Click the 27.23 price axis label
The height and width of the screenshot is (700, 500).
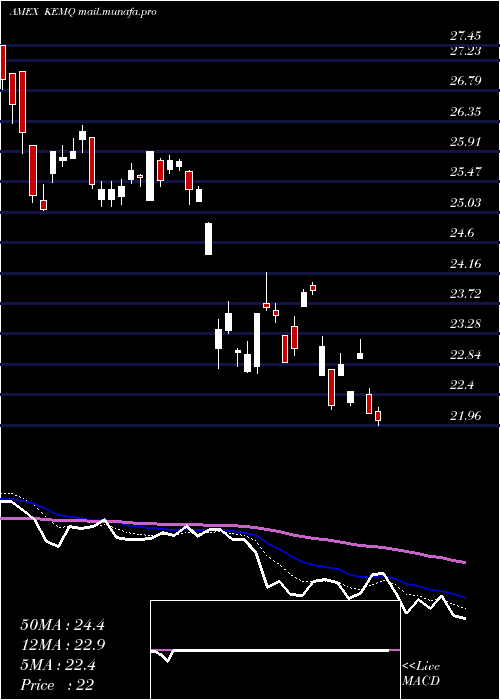click(465, 51)
